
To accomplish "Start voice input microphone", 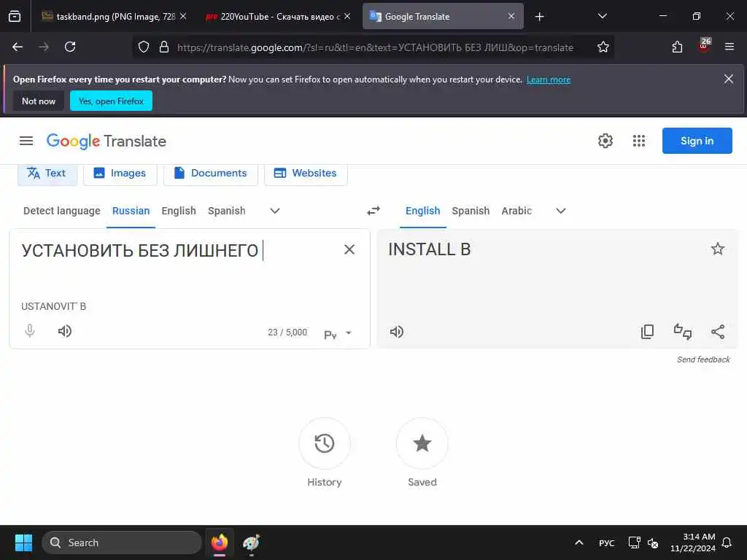I will [29, 331].
